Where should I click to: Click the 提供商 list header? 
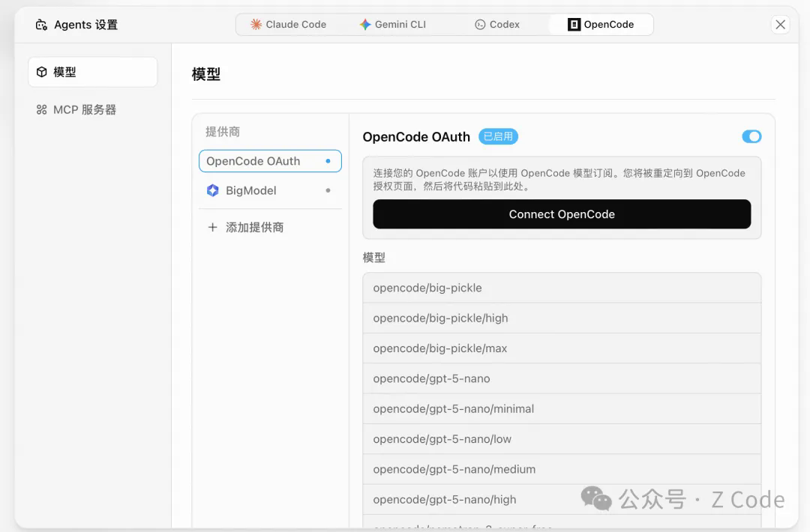[x=223, y=132]
